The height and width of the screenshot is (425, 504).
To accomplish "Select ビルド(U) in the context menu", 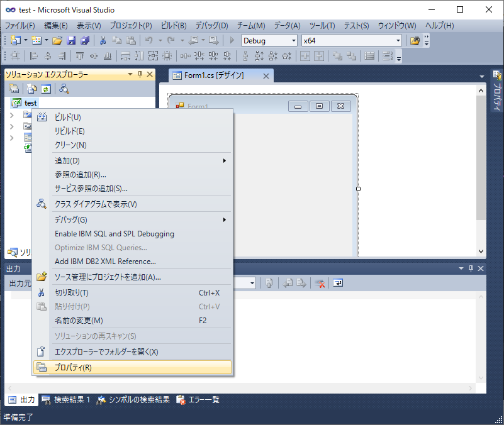I will coord(132,118).
